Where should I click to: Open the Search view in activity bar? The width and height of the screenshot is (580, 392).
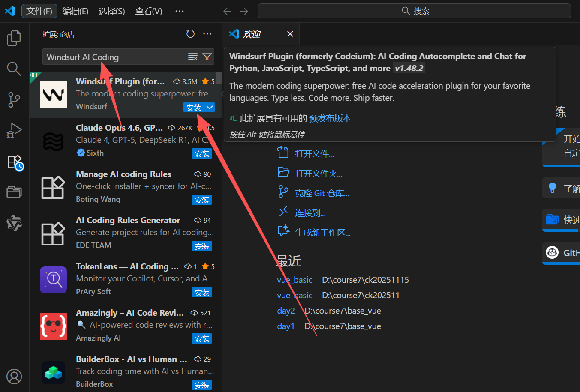point(14,69)
